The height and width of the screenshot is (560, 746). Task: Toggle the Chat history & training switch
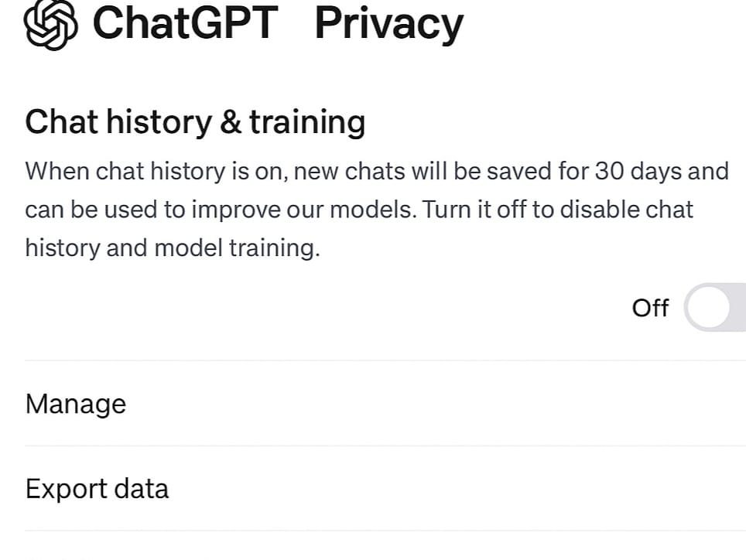[715, 308]
